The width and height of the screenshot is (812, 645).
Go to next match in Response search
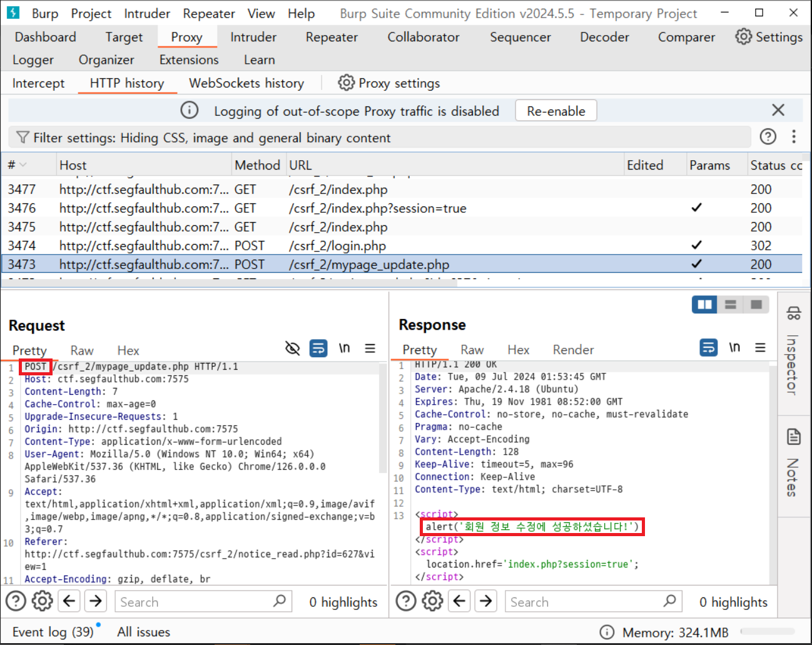(x=486, y=601)
